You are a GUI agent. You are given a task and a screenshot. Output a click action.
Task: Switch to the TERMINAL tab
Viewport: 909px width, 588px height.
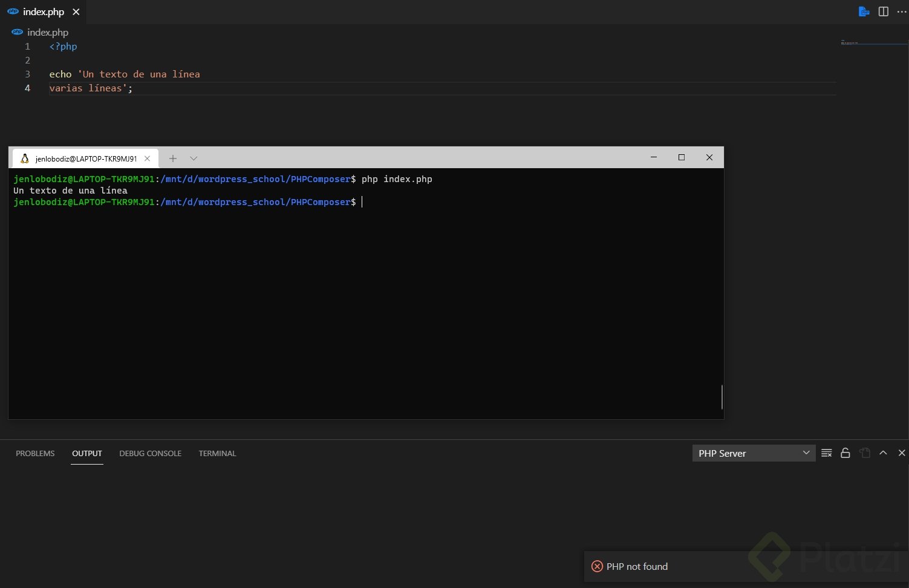coord(217,453)
